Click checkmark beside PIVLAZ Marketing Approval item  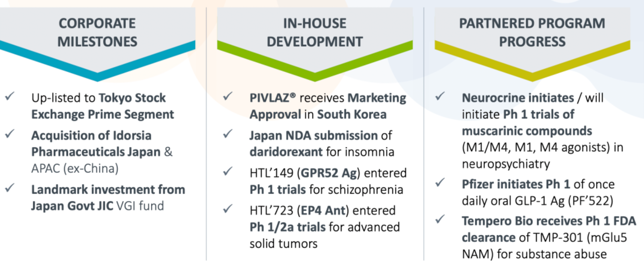(228, 96)
